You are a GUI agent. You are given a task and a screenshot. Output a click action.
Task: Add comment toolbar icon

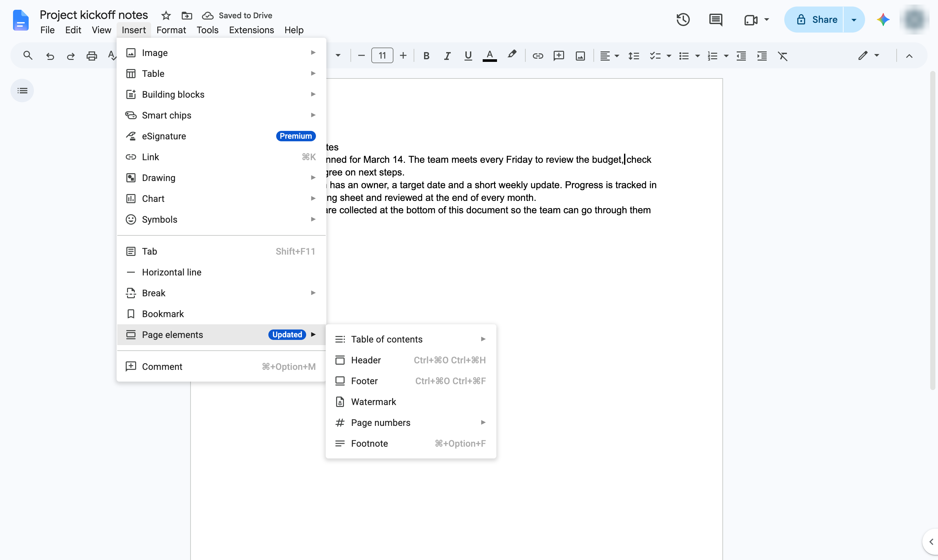pyautogui.click(x=559, y=56)
